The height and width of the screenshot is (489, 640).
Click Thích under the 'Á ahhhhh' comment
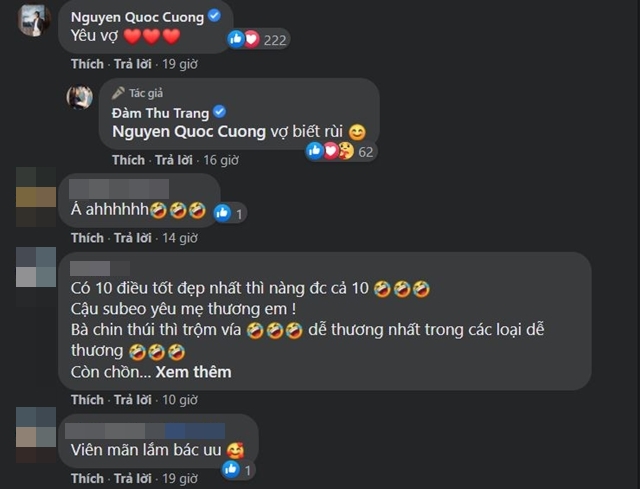click(x=87, y=238)
